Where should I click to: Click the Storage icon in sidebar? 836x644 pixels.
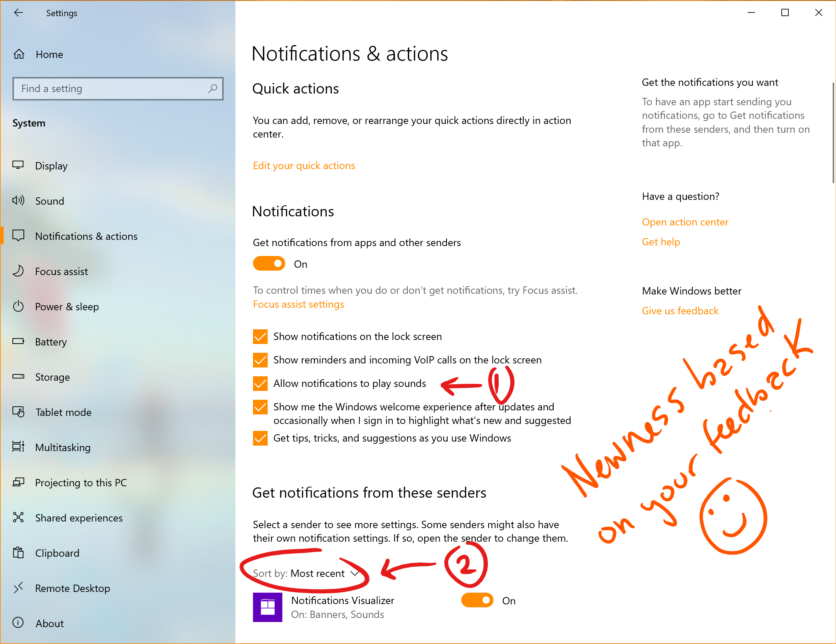pos(19,377)
